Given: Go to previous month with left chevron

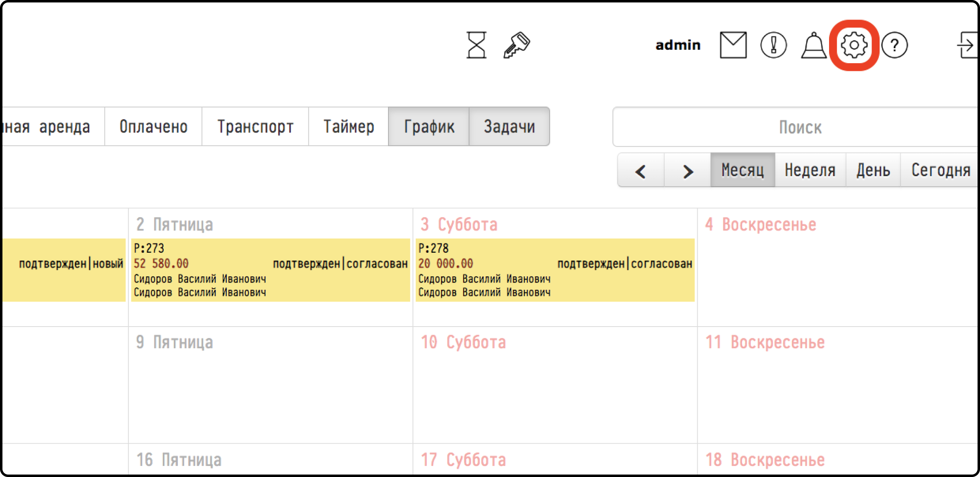Looking at the screenshot, I should (x=641, y=171).
